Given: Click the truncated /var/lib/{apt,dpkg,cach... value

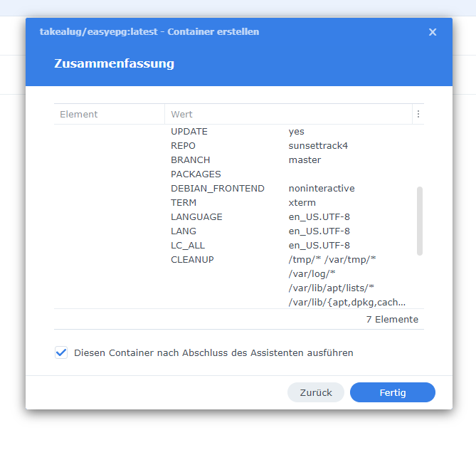Looking at the screenshot, I should (347, 303).
